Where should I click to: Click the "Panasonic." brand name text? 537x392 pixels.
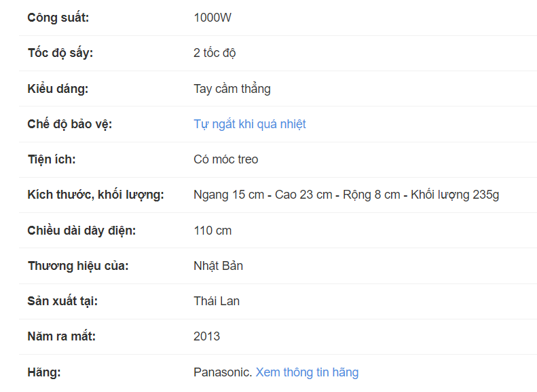coord(223,372)
